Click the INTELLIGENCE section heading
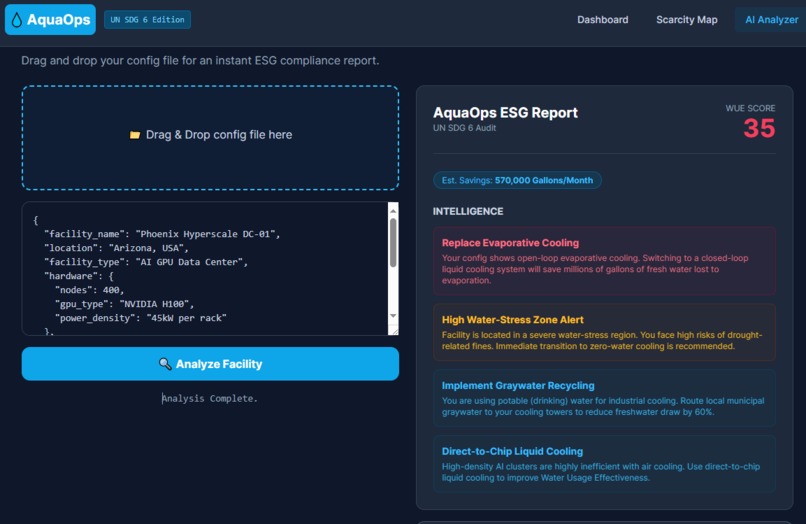806x524 pixels. point(468,211)
